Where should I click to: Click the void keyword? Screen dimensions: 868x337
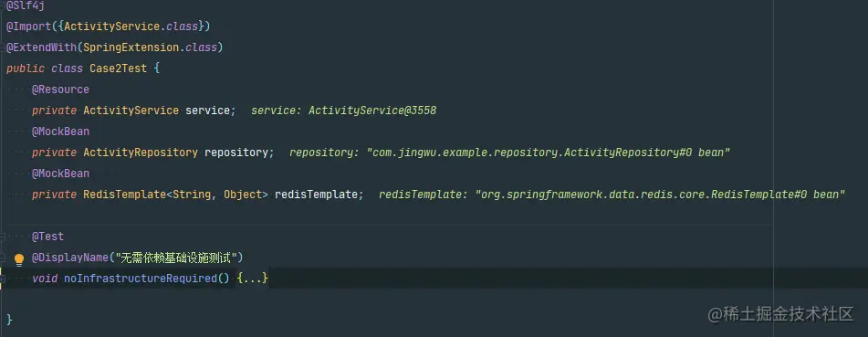(45, 279)
